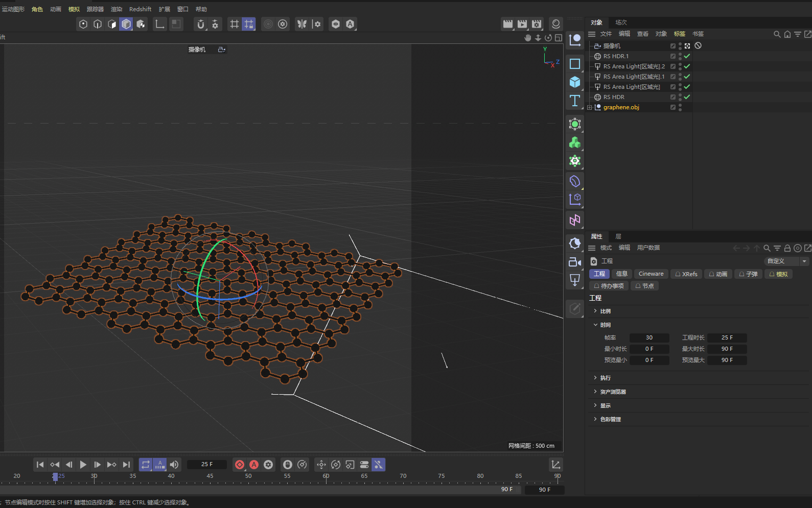Click the search icon in object manager
Image resolution: width=812 pixels, height=508 pixels.
(x=777, y=34)
